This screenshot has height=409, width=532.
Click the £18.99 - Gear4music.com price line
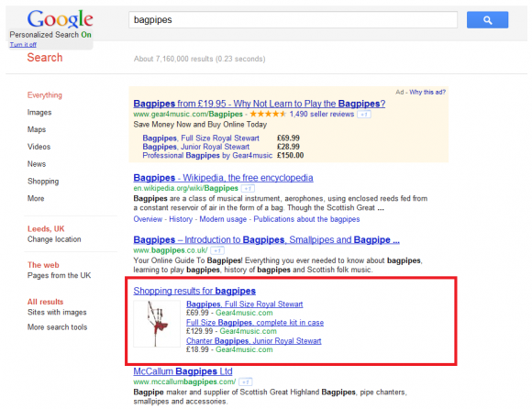coord(229,349)
